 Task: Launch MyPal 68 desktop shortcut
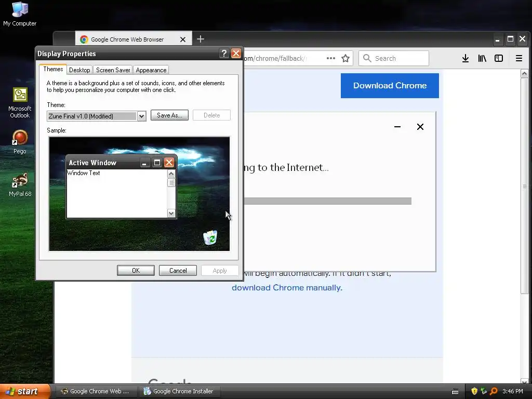click(x=20, y=184)
